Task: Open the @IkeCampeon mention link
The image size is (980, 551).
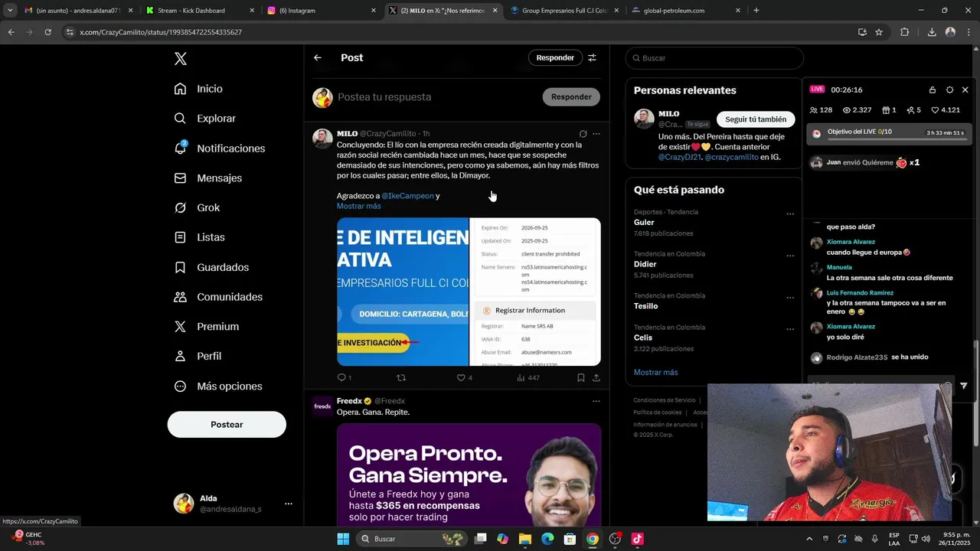Action: (407, 196)
